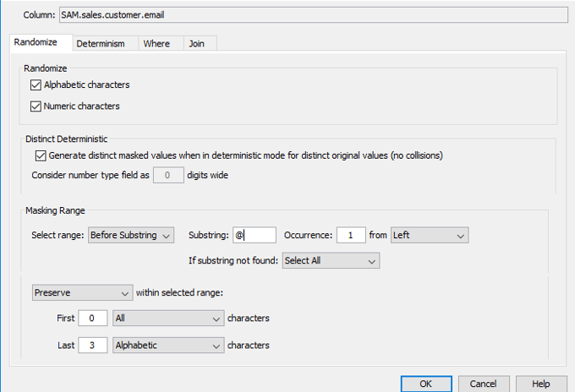Open the If substring not found dropdown
The image size is (575, 392).
330,261
